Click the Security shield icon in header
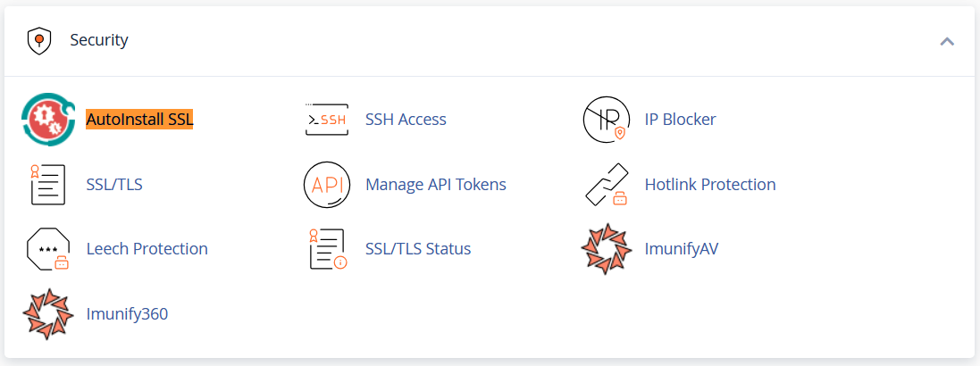 [x=38, y=41]
